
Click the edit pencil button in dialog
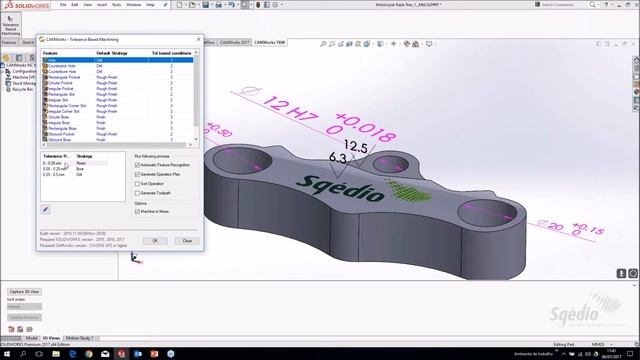(45, 209)
